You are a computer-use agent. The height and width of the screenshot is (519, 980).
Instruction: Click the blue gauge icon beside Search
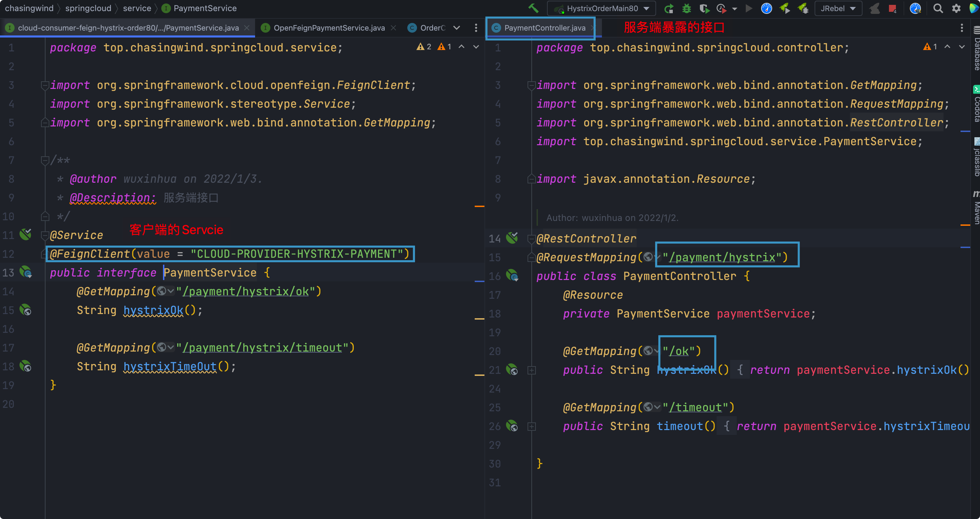tap(915, 8)
